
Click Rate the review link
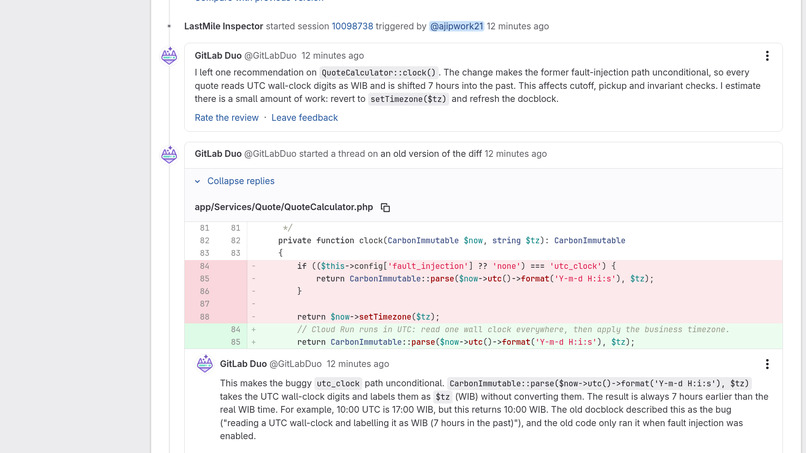point(226,118)
